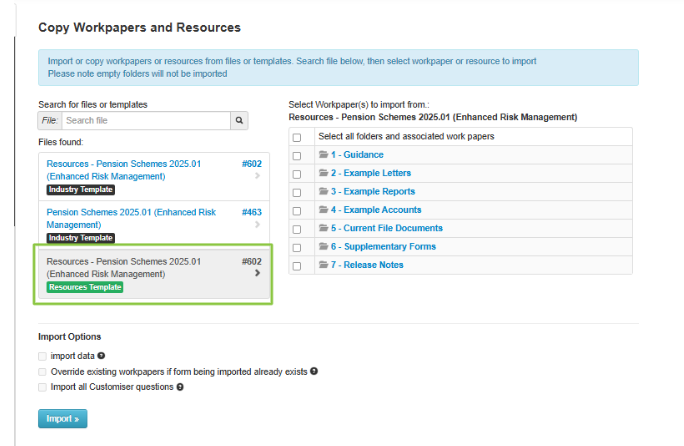Click folder icon for 4 - Example Accounts
This screenshot has width=684, height=446.
click(323, 210)
